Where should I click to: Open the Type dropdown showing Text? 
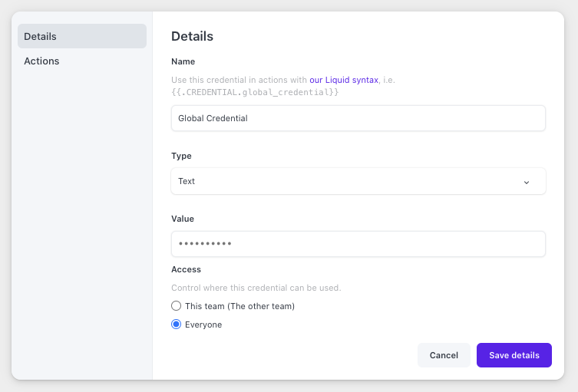click(358, 181)
